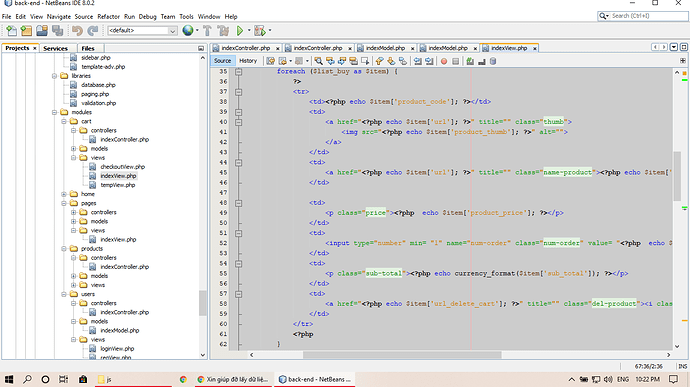
Task: Close the indexView.php editor tab
Action: tap(535, 48)
